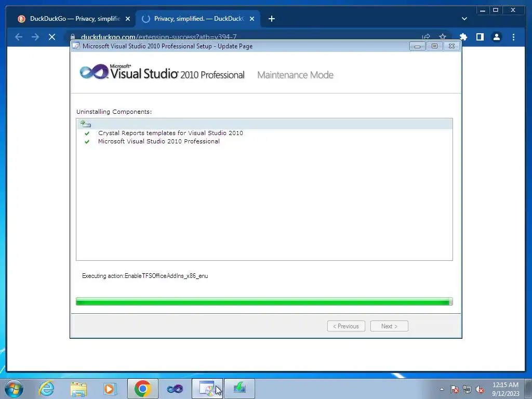Image resolution: width=532 pixels, height=399 pixels.
Task: Share this page from Chrome address bar
Action: click(x=427, y=37)
